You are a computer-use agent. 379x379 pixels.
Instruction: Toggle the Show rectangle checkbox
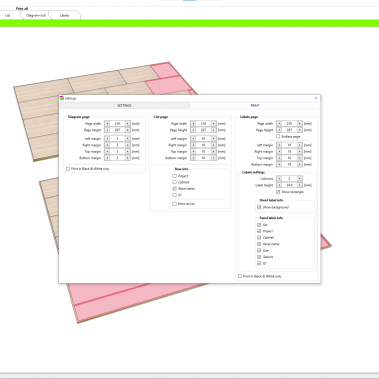tap(278, 192)
